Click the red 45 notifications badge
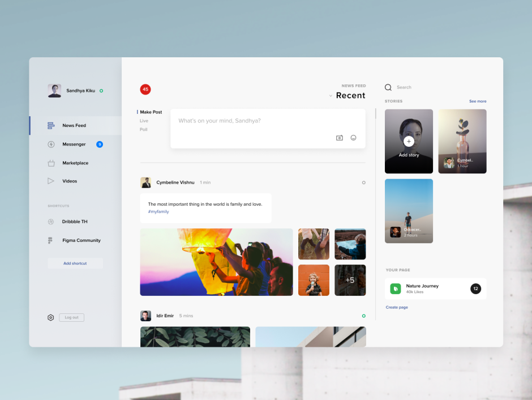 pos(145,90)
